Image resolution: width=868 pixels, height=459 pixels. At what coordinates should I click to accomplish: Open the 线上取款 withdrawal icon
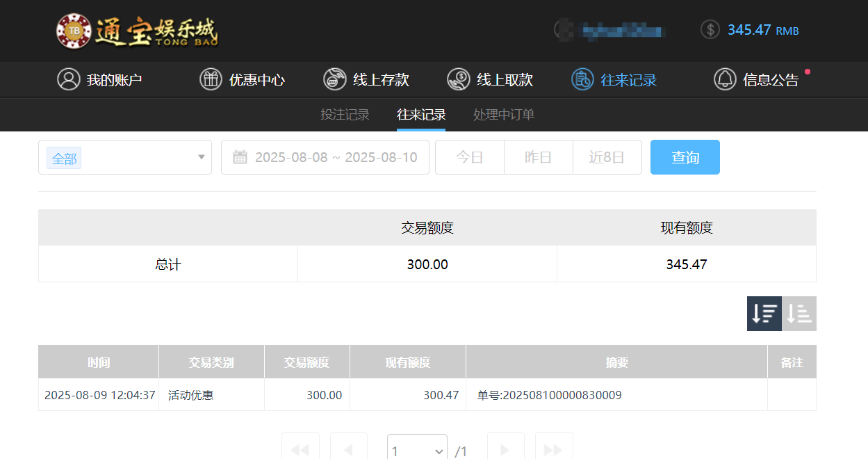pyautogui.click(x=458, y=79)
